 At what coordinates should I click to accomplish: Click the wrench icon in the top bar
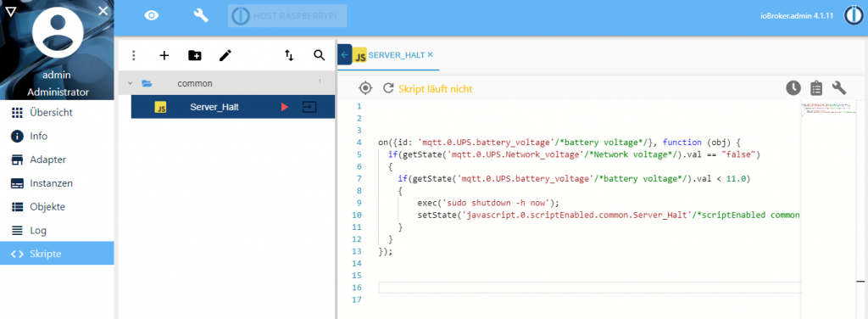201,15
